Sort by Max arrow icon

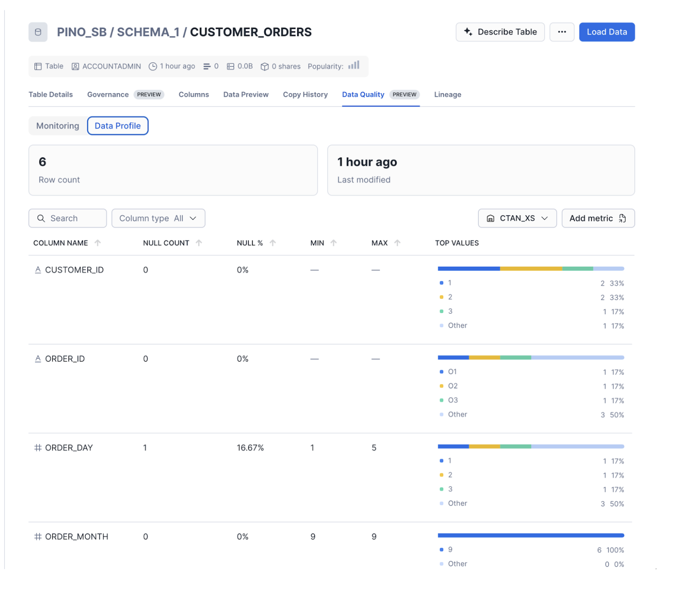pyautogui.click(x=397, y=243)
